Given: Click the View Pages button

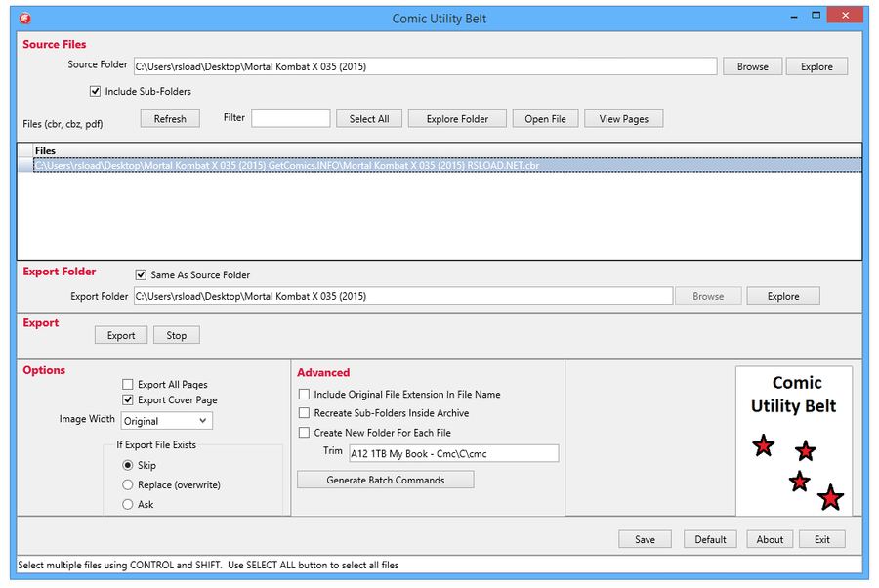Looking at the screenshot, I should [x=623, y=119].
